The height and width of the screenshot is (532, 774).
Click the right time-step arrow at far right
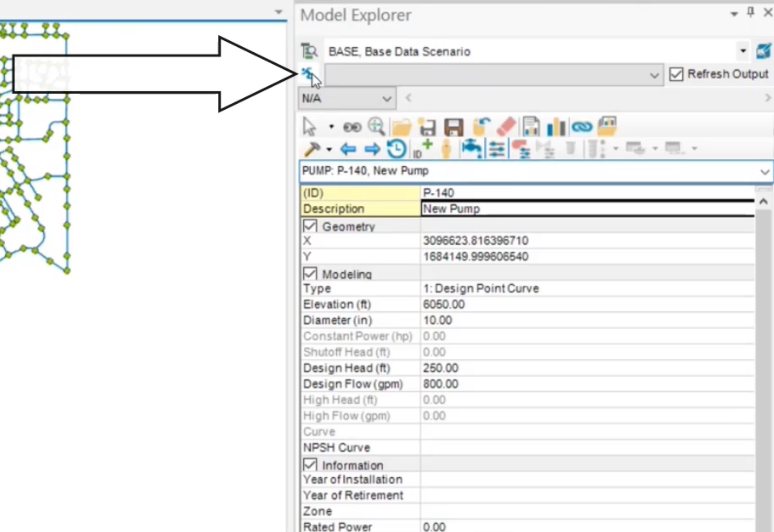(767, 98)
